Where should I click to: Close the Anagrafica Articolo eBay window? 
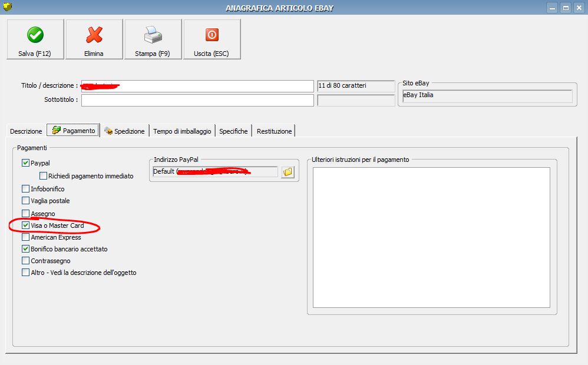(x=579, y=8)
